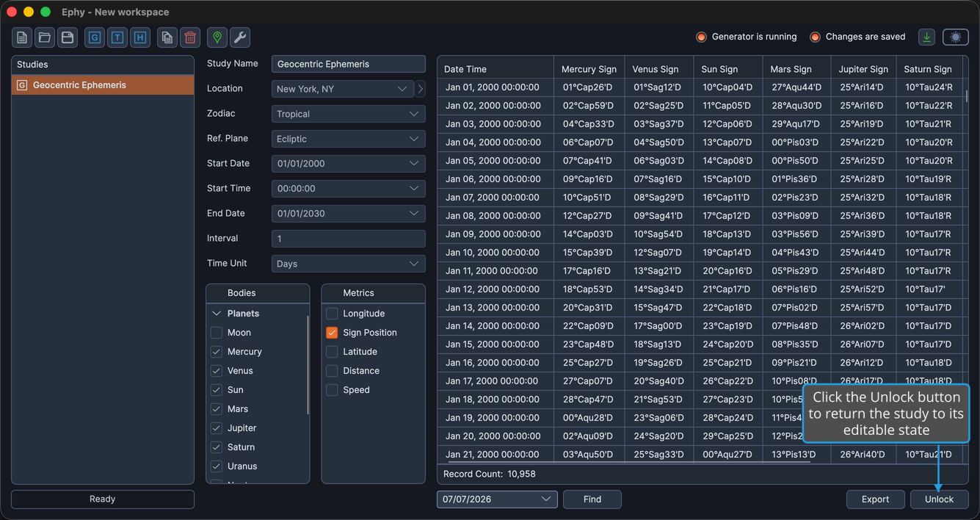The height and width of the screenshot is (520, 980).
Task: Click the New workspace document icon
Action: click(x=22, y=37)
